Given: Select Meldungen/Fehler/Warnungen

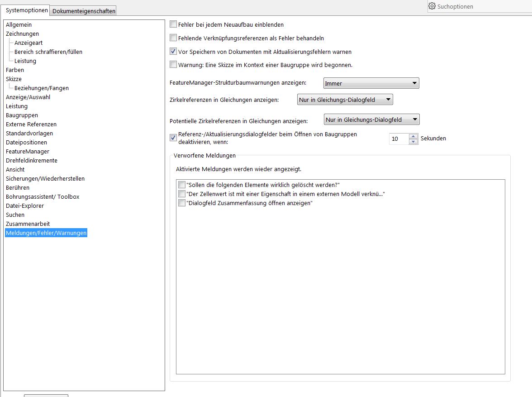Looking at the screenshot, I should pyautogui.click(x=46, y=233).
